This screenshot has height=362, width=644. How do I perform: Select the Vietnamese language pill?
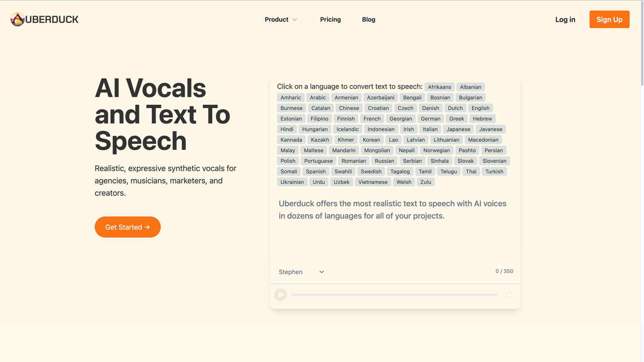pos(372,182)
